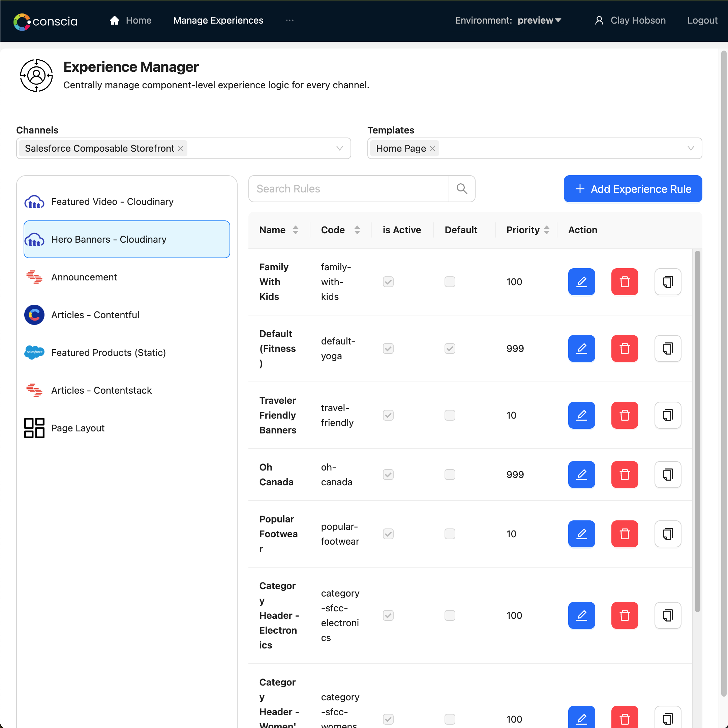The height and width of the screenshot is (728, 728).
Task: Toggle is Active checkbox for Traveler Friendly Banners
Action: pyautogui.click(x=388, y=415)
